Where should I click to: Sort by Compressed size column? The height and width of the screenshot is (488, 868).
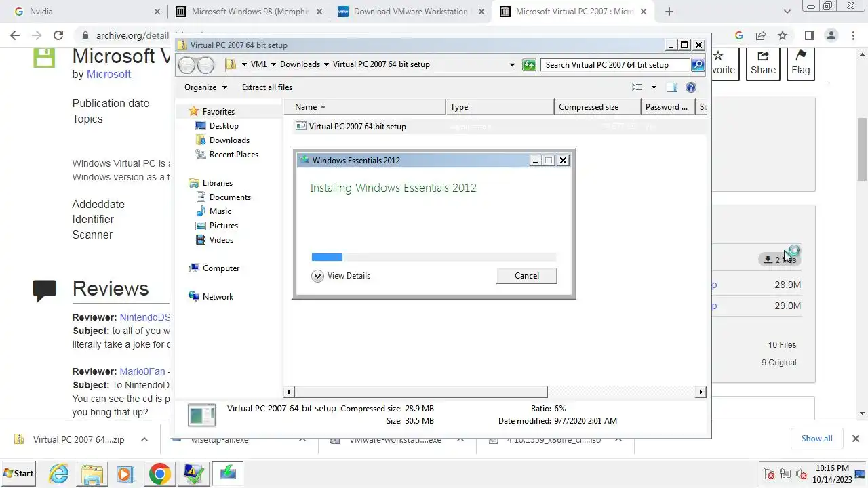(597, 107)
